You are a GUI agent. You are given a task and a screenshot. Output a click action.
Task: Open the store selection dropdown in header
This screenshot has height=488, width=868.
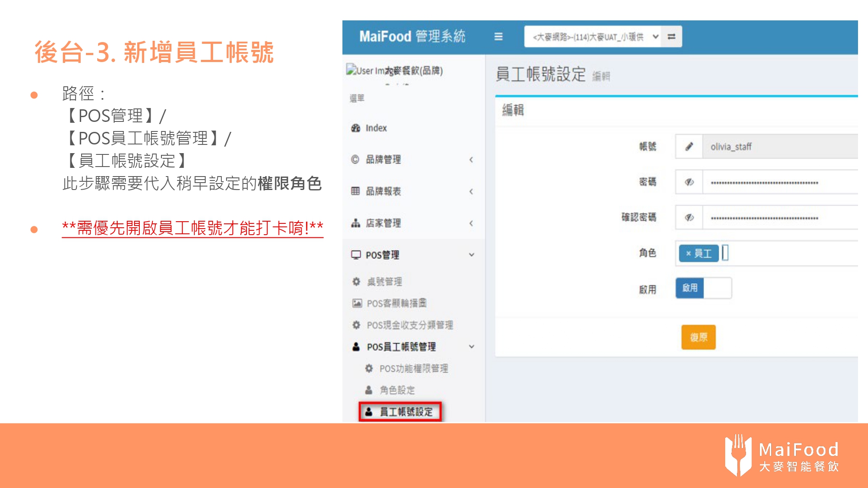[592, 37]
